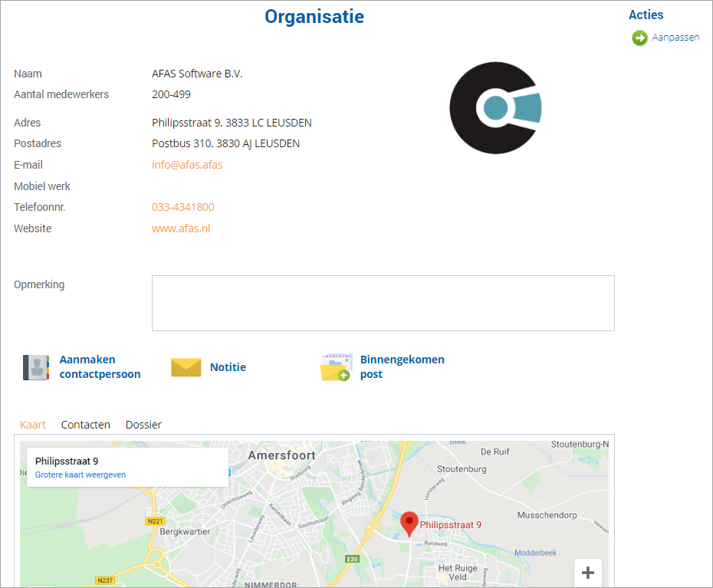Open the www.afas.nl website link
The height and width of the screenshot is (588, 713).
[181, 228]
